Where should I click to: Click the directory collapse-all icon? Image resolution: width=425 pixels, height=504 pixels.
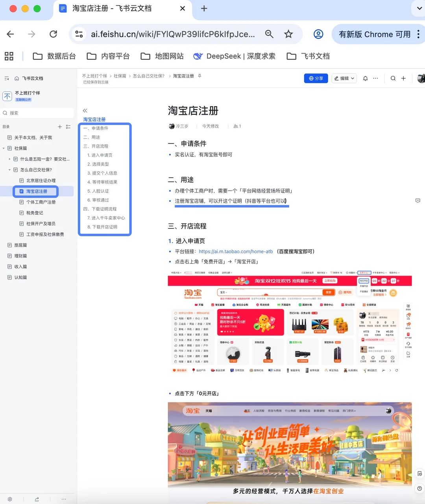coord(68,127)
